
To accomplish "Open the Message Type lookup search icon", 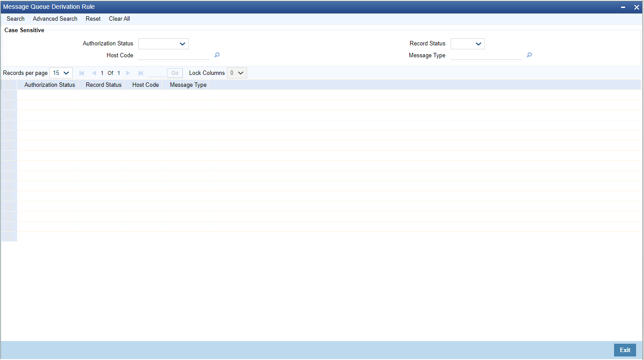I will tap(529, 55).
